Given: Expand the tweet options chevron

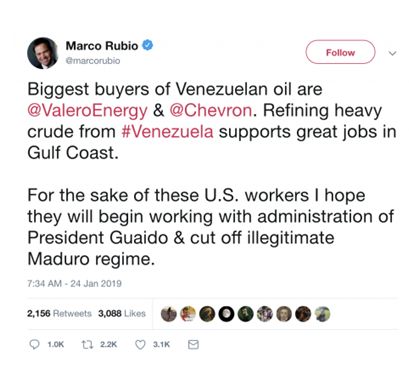Looking at the screenshot, I should [x=393, y=53].
